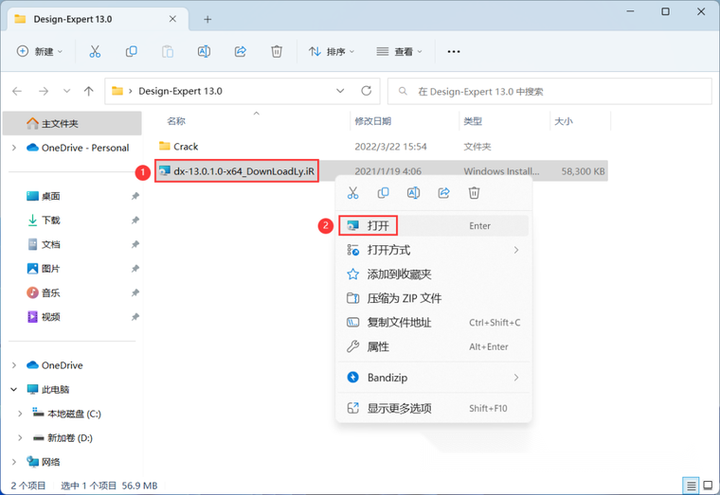Expand 本地磁盘 (C:) drive
Screen dimensions: 720x495
pyautogui.click(x=20, y=414)
